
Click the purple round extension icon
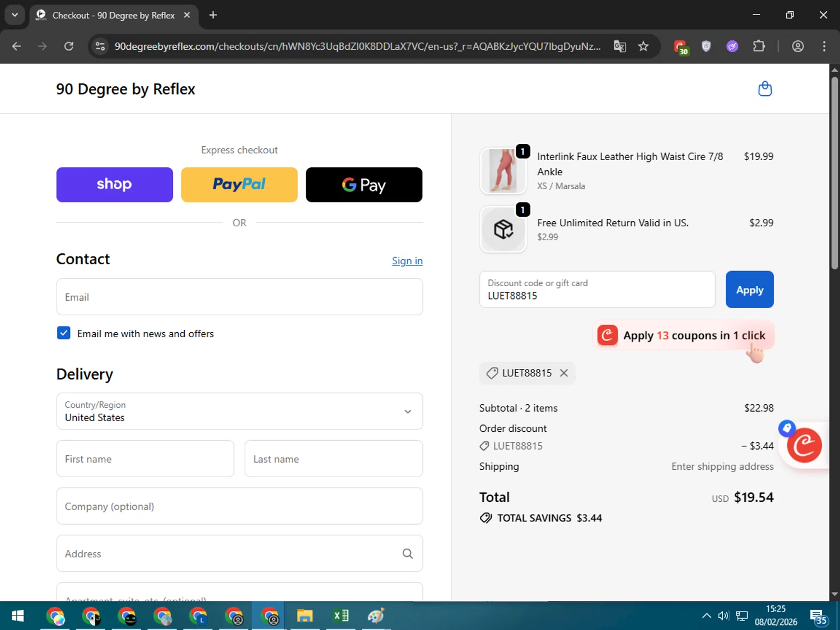(x=732, y=46)
